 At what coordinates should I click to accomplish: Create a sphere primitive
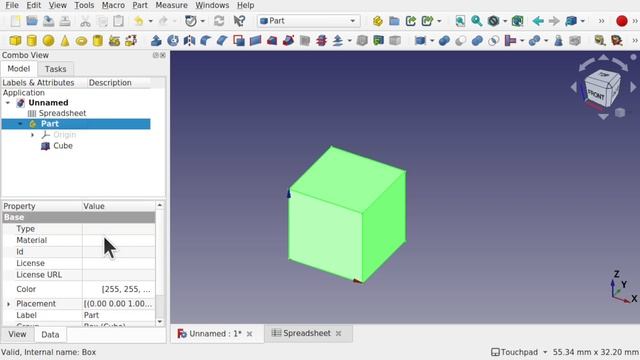click(x=49, y=41)
